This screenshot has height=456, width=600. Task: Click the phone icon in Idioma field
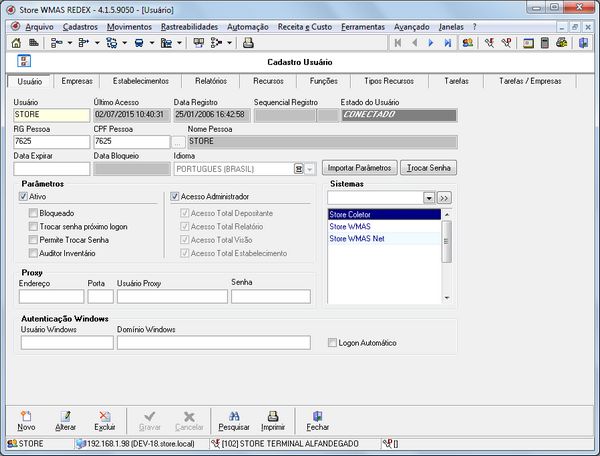click(298, 169)
